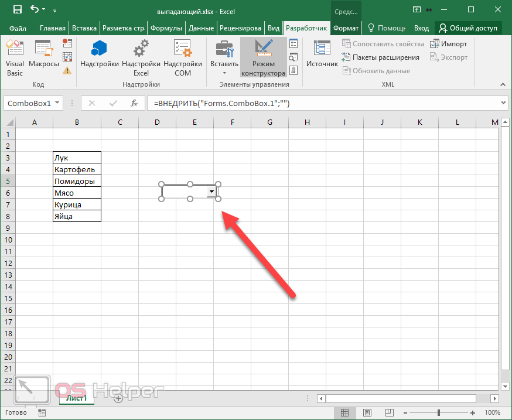Click the Макросы icon
512x420 pixels.
click(x=43, y=58)
